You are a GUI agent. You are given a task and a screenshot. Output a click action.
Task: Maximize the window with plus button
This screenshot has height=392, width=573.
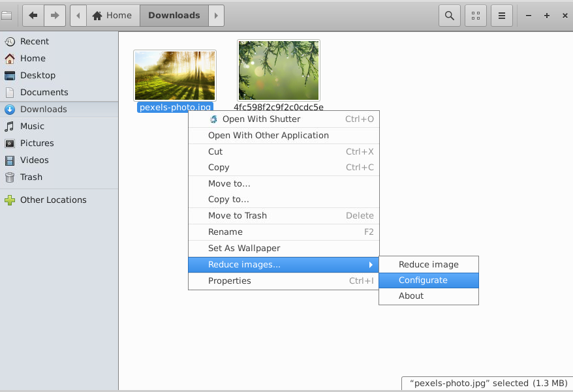(547, 16)
